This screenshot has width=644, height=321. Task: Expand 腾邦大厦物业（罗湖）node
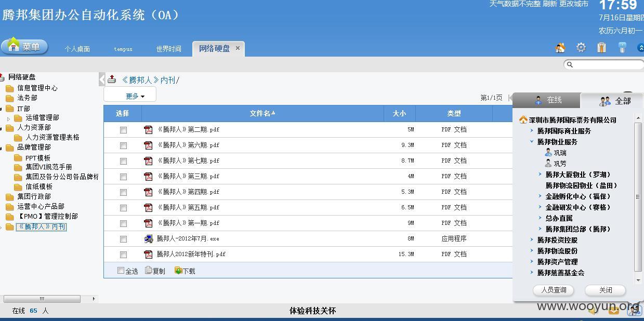[541, 175]
